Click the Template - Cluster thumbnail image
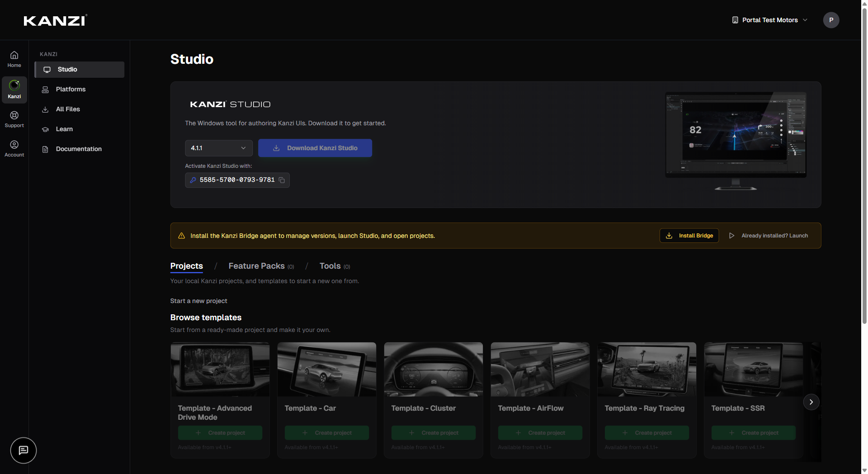Screen dimensions: 868x474 434,370
